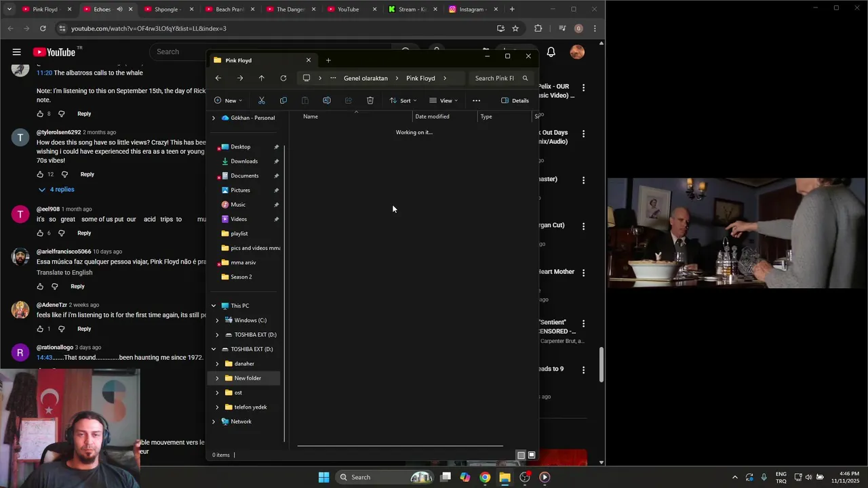Select the first Pink Floyd Chrome tab

(45, 9)
